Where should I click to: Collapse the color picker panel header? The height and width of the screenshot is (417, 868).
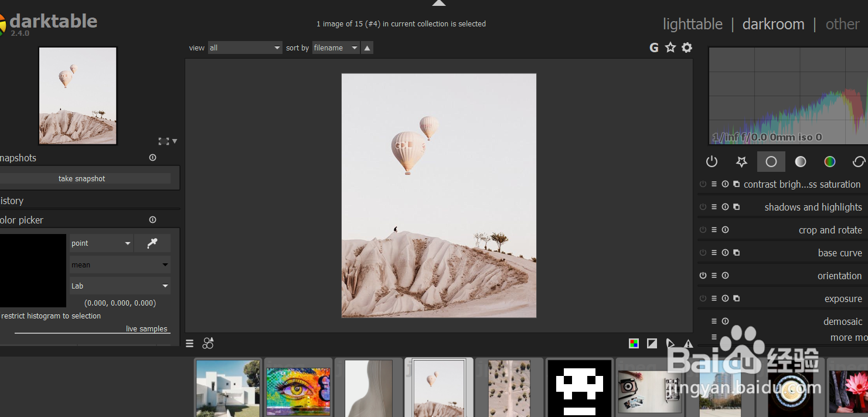pyautogui.click(x=22, y=220)
